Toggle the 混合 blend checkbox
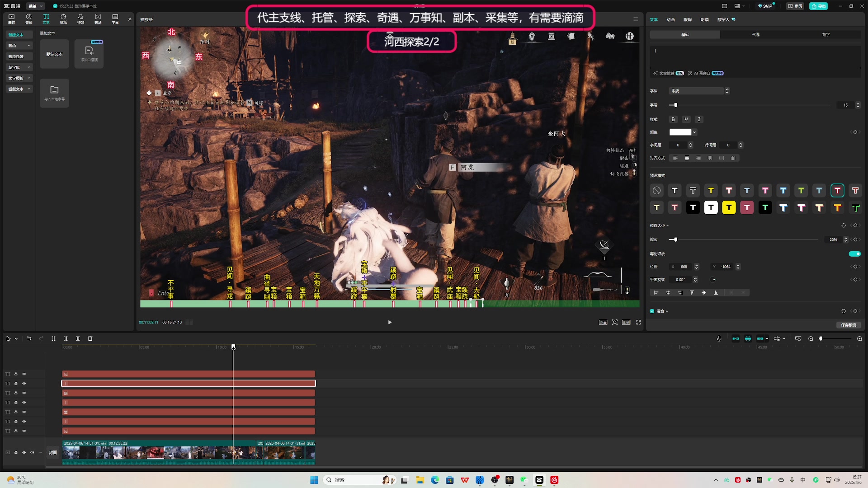 (652, 311)
